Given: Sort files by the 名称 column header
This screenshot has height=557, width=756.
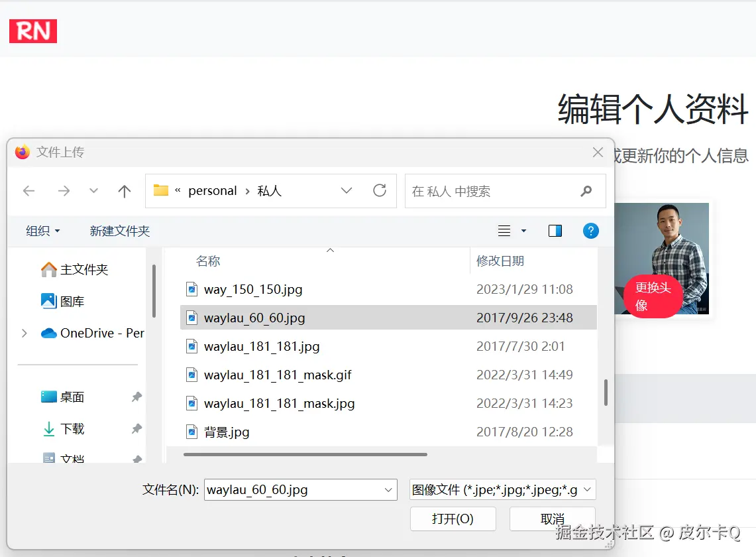Looking at the screenshot, I should pyautogui.click(x=208, y=261).
